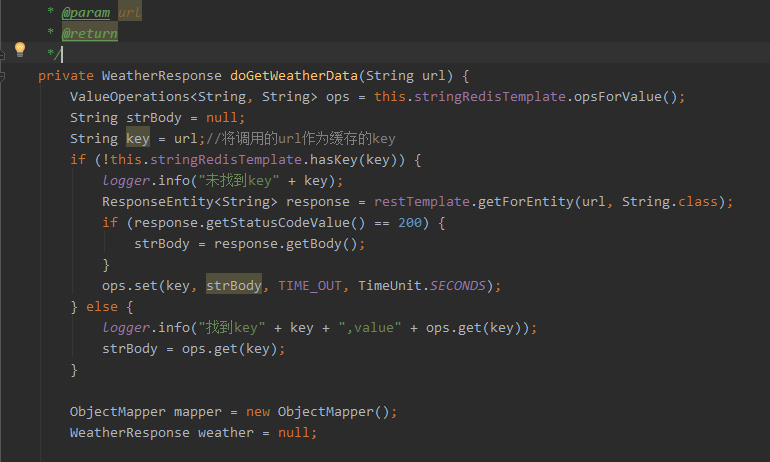770x462 pixels.
Task: Place the caret after the "*/" comment end
Action: pyautogui.click(x=62, y=54)
